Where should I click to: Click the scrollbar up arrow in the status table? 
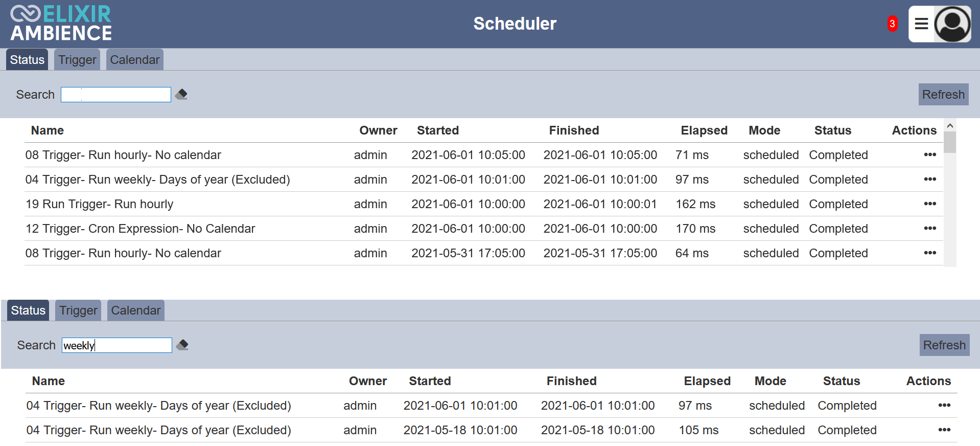coord(950,126)
